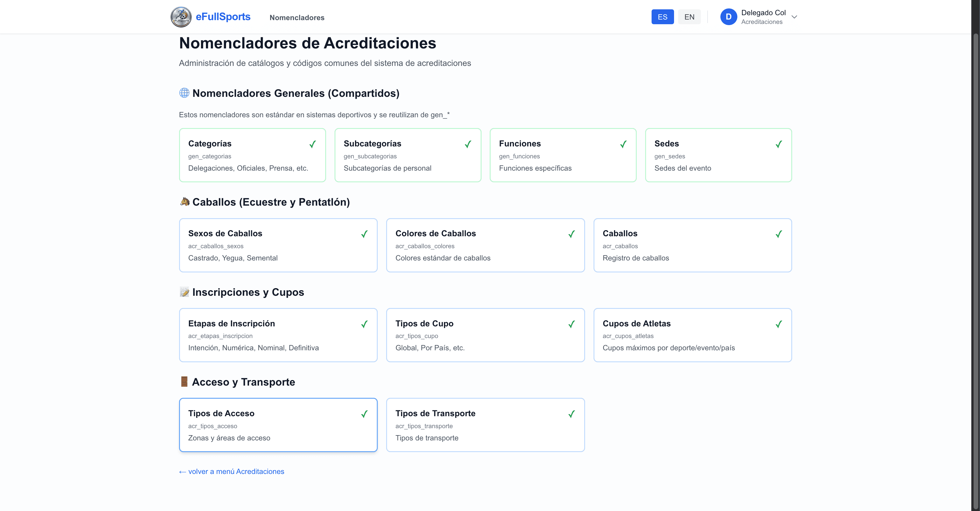Click the checkmark on Sexos de Caballos card

365,234
